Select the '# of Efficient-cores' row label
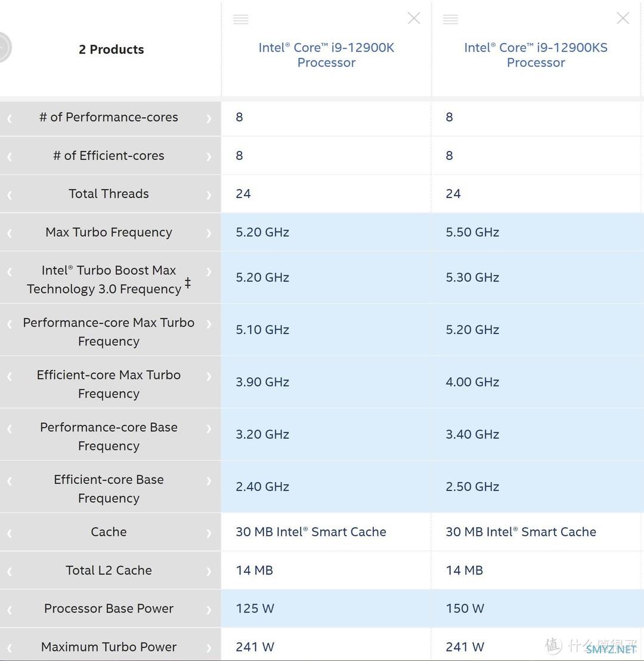This screenshot has height=661, width=644. (109, 156)
